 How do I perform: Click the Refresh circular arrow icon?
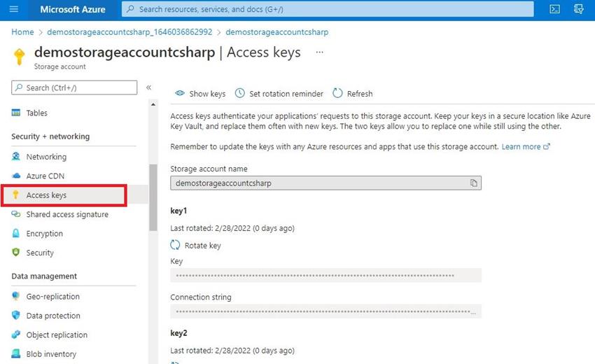(x=337, y=93)
